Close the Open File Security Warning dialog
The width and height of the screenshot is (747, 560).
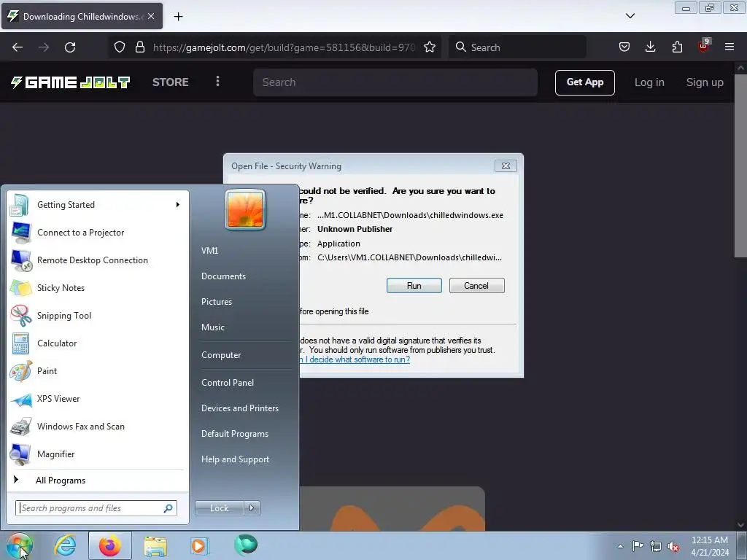(506, 166)
